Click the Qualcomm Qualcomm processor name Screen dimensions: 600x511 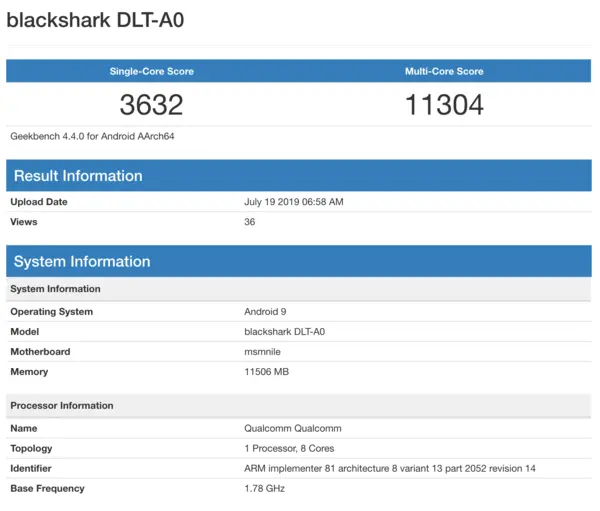(x=291, y=429)
